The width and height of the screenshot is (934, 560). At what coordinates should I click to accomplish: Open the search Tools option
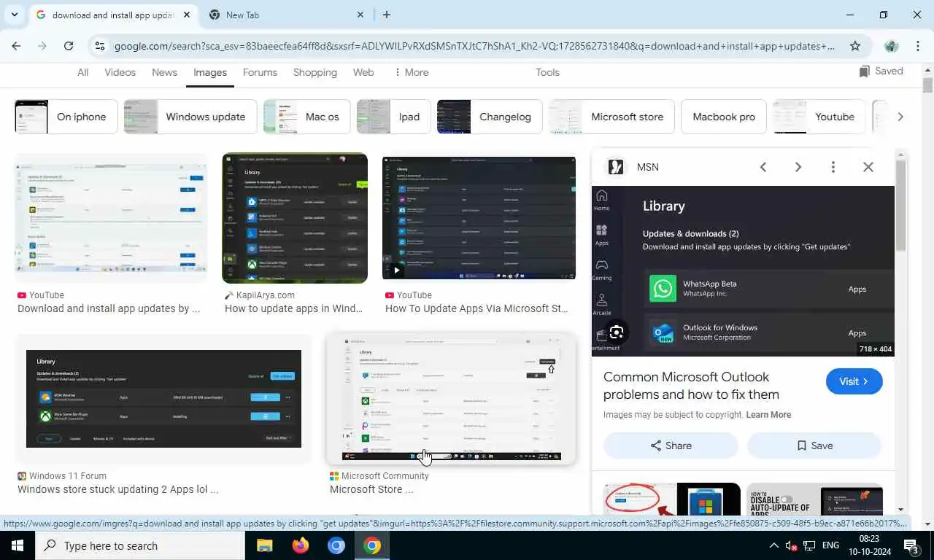547,72
